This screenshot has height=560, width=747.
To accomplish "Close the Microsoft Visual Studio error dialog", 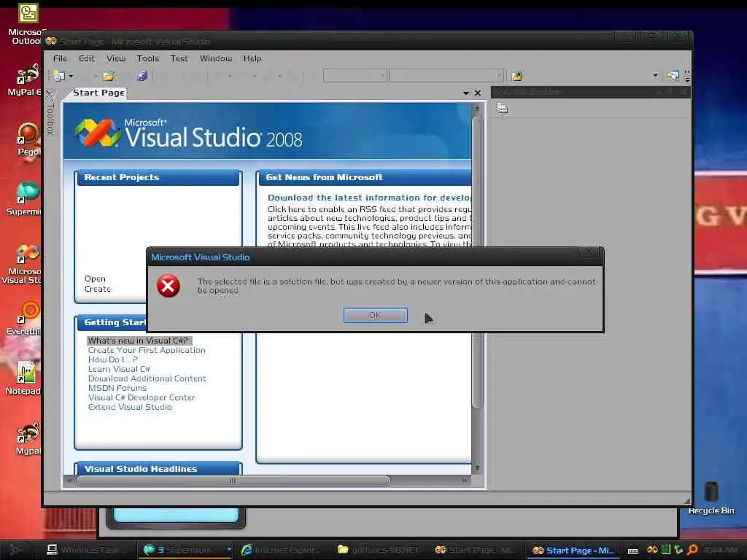I will point(589,252).
